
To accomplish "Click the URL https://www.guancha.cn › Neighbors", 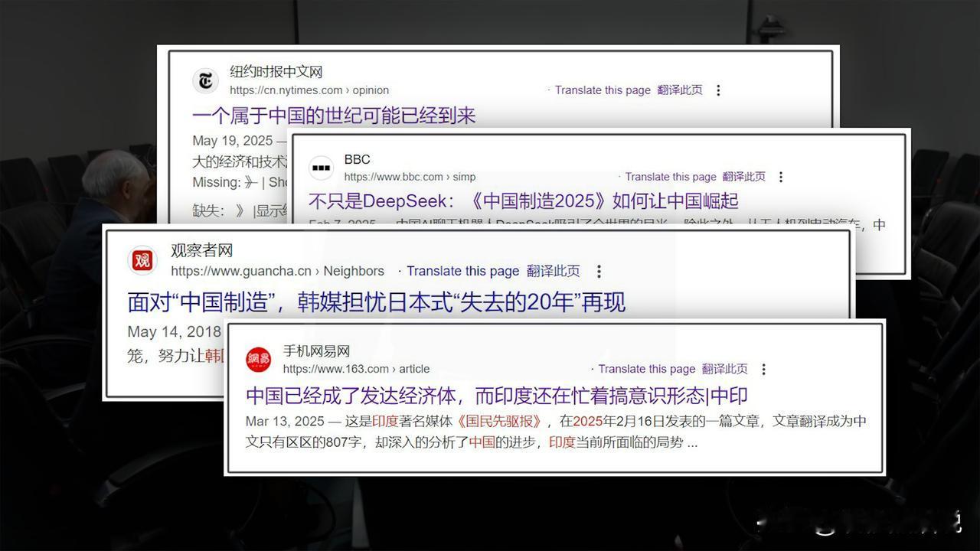I will (x=277, y=271).
